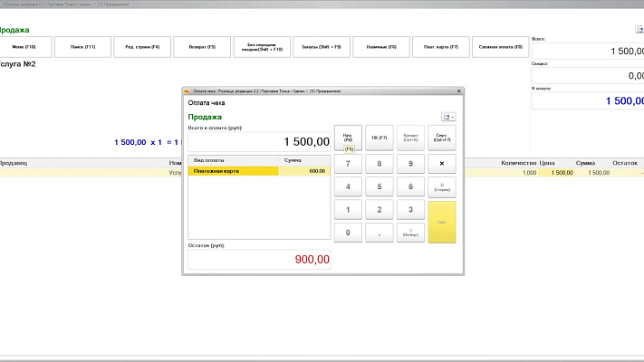Choose ПК (F7) card payment button
Image resolution: width=644 pixels, height=362 pixels.
[x=379, y=138]
